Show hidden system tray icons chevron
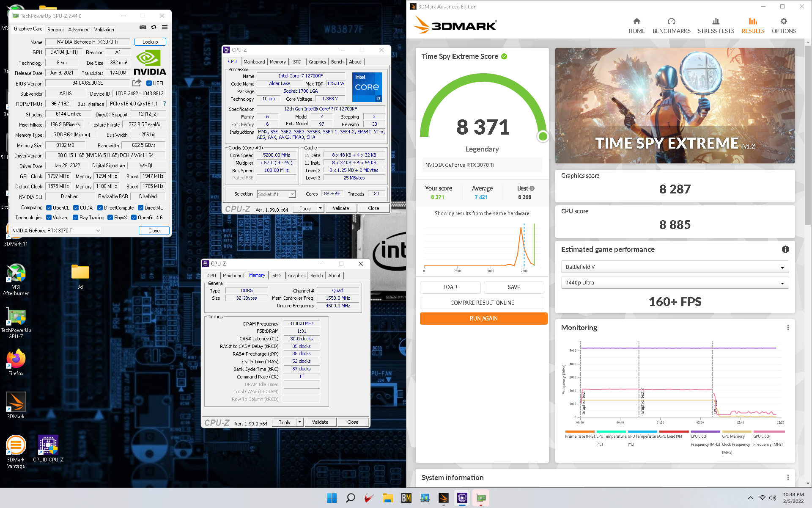 click(x=750, y=498)
